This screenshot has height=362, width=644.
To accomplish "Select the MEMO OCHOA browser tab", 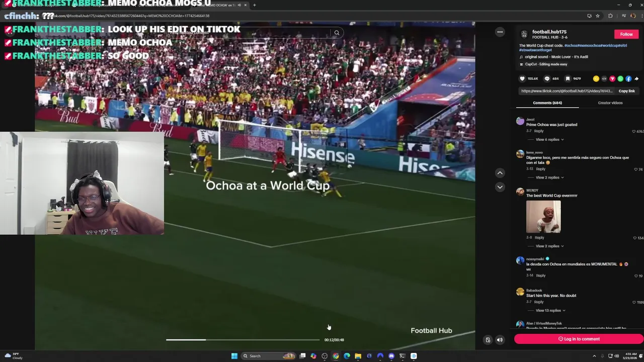I will click(220, 5).
